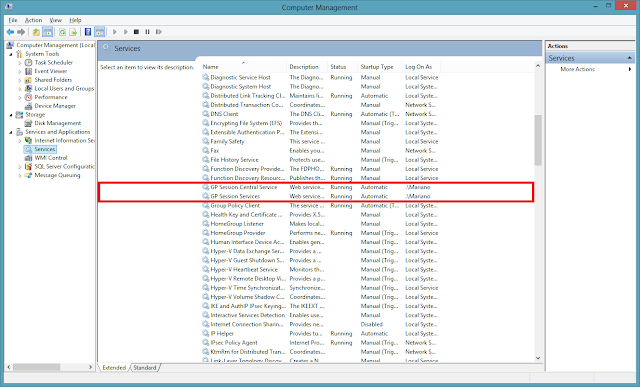Select the Family Safety service

[321, 141]
